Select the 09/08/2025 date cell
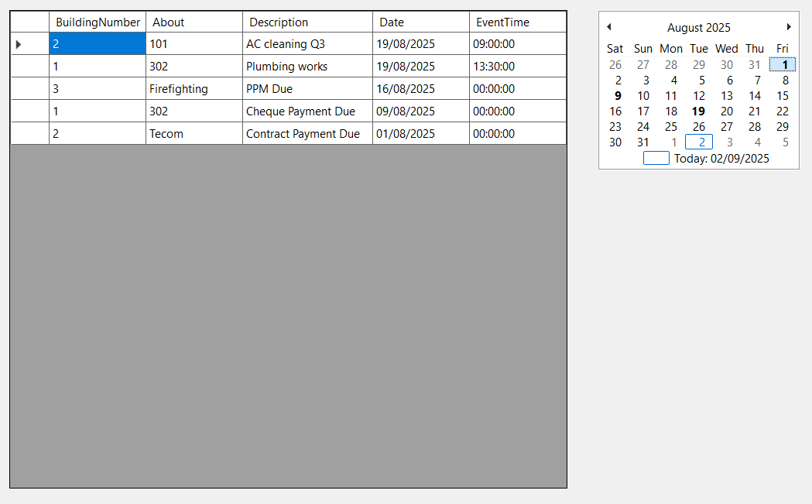This screenshot has height=504, width=812. [421, 111]
